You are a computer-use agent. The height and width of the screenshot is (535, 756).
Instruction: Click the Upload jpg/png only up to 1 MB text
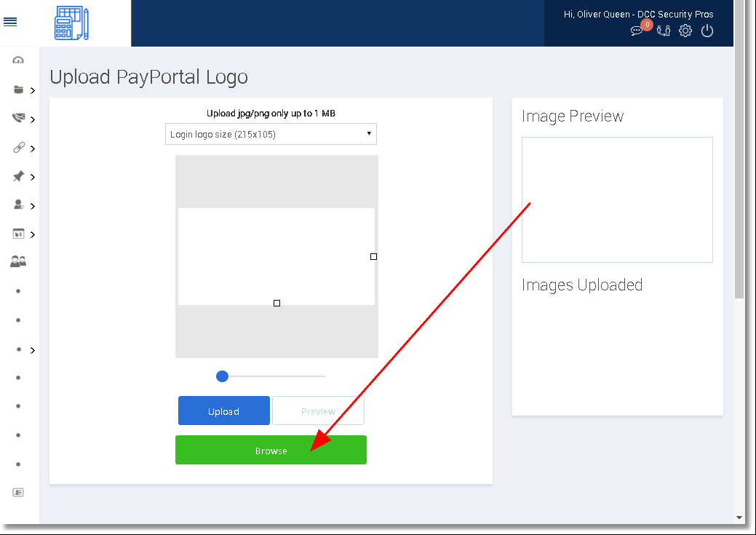tap(271, 114)
